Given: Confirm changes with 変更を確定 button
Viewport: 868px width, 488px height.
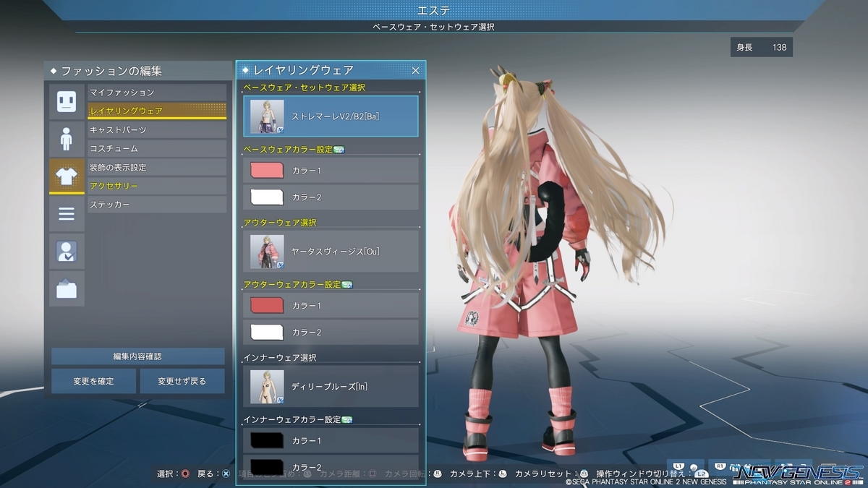Looking at the screenshot, I should point(93,381).
